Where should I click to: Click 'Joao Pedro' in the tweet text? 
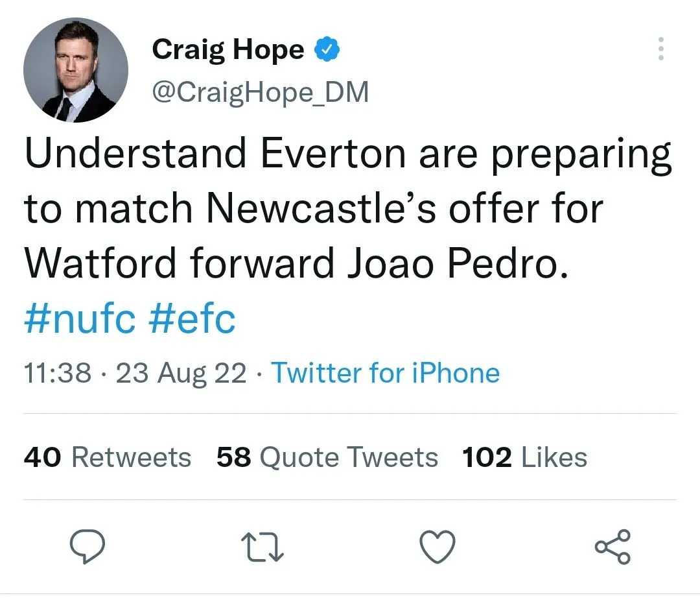coord(451,263)
